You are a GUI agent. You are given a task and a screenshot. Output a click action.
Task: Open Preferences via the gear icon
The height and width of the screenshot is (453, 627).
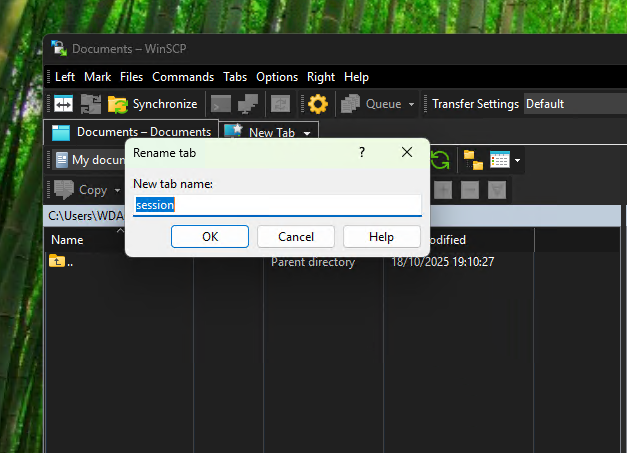click(x=318, y=104)
